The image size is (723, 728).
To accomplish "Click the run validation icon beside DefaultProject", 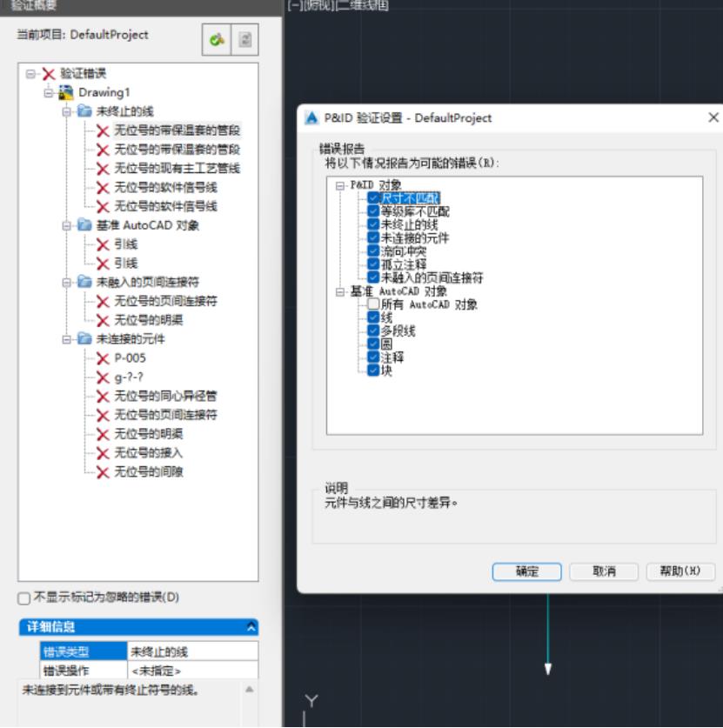I will pos(216,40).
